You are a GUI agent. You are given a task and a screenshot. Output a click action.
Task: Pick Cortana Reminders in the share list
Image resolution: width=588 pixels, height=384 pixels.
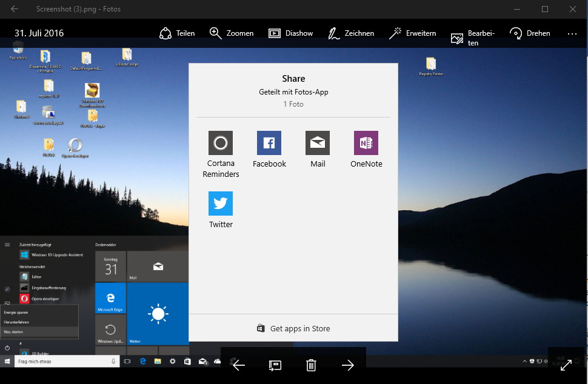(221, 154)
